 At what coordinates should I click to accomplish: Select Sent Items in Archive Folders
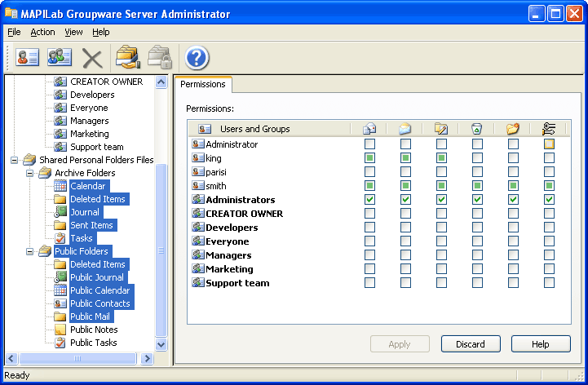click(91, 225)
